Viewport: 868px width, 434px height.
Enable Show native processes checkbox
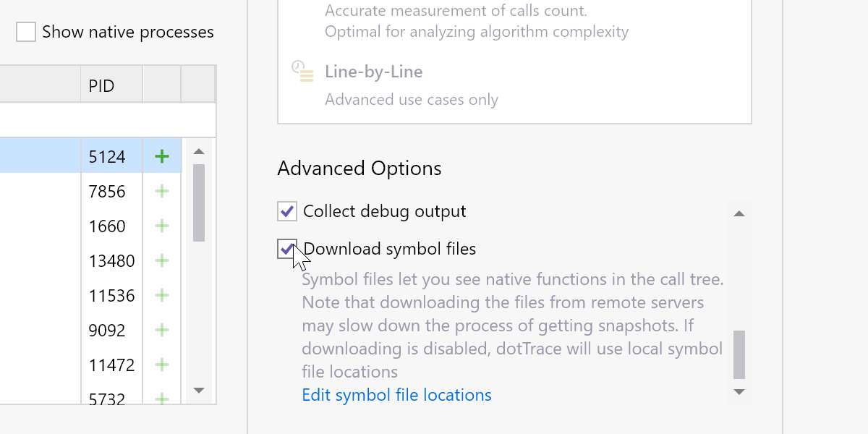tap(26, 32)
